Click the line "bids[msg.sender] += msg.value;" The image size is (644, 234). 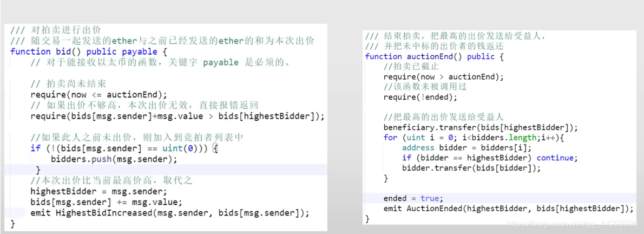point(107,202)
